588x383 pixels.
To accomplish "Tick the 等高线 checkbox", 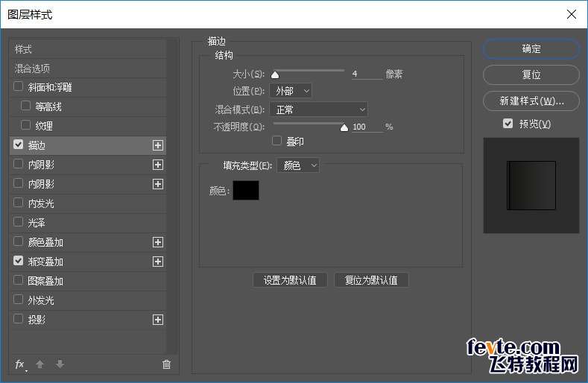I will 25,106.
